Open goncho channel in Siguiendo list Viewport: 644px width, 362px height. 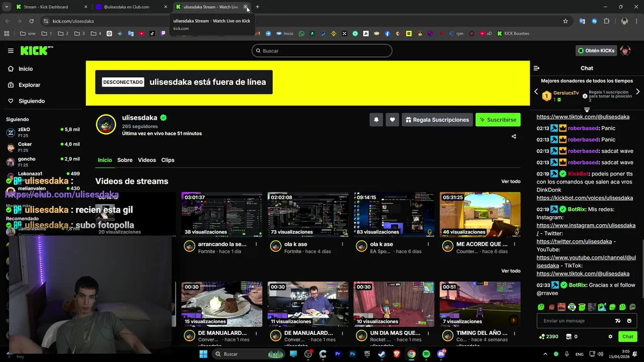pyautogui.click(x=43, y=162)
